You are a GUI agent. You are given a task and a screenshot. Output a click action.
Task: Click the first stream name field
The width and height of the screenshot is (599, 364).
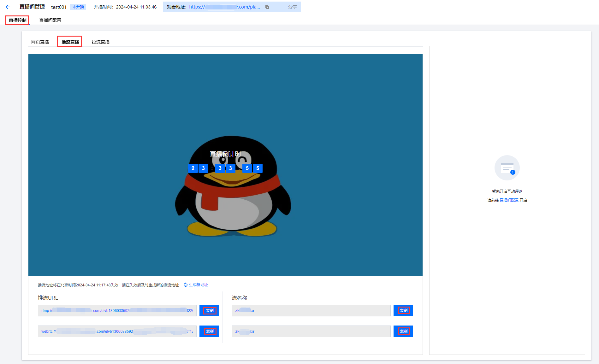(x=311, y=310)
